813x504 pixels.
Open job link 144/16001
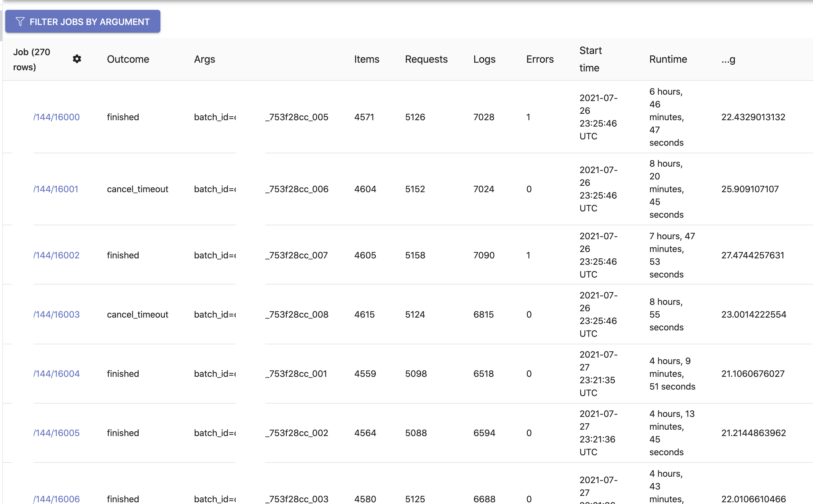[56, 189]
